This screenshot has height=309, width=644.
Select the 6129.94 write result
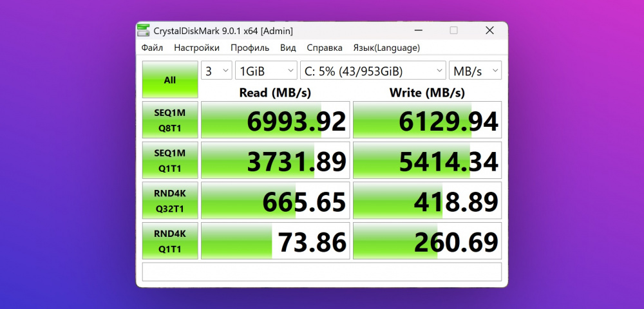point(427,120)
